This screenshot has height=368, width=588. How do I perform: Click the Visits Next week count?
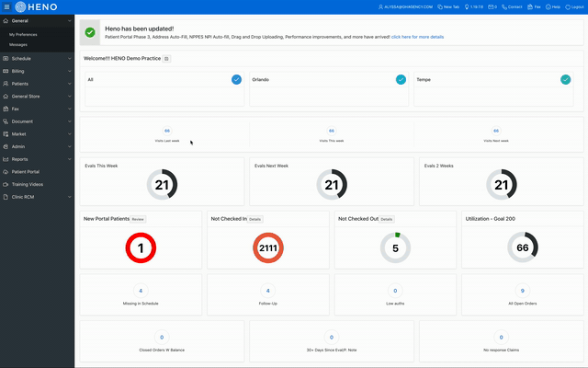tap(496, 131)
